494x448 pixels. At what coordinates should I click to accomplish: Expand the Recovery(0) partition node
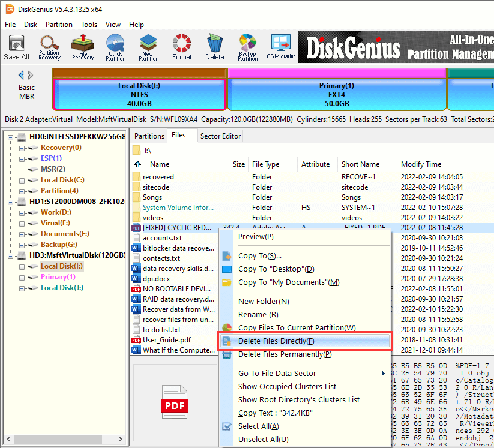22,148
